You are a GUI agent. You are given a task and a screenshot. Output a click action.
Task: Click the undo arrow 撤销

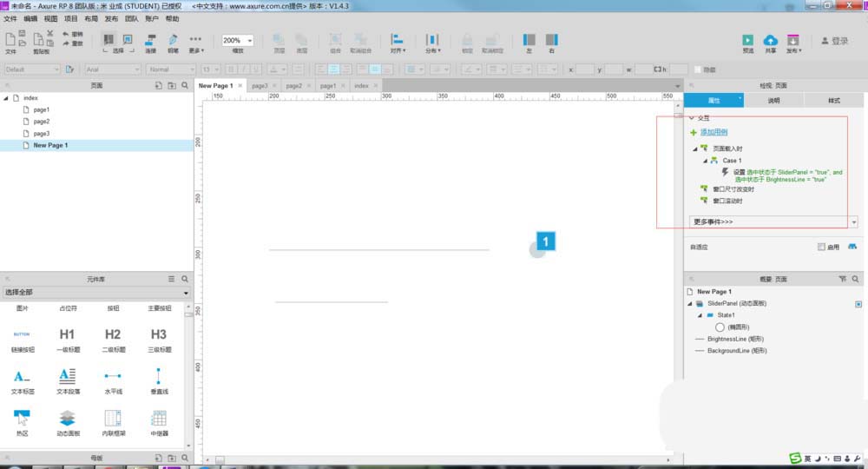click(x=72, y=35)
